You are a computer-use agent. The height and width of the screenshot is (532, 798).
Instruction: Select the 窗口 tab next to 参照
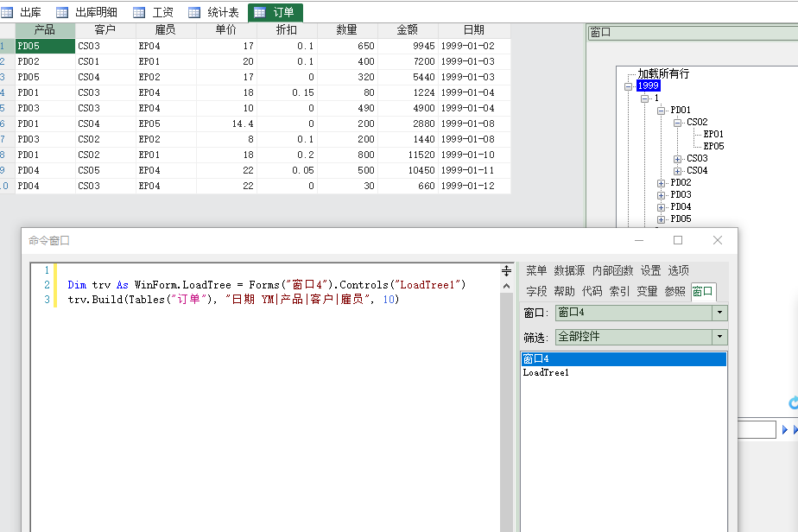coord(703,291)
